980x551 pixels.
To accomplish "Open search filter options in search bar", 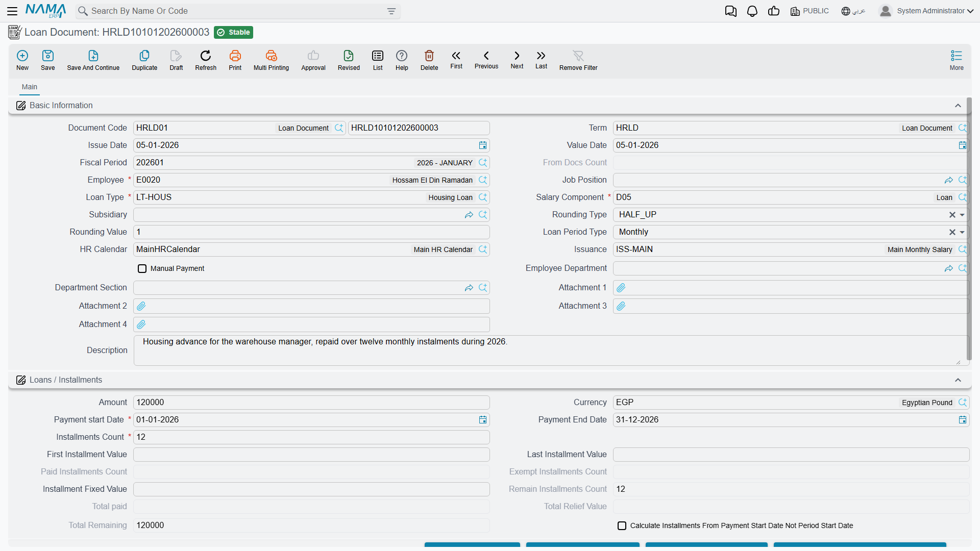I will (391, 11).
